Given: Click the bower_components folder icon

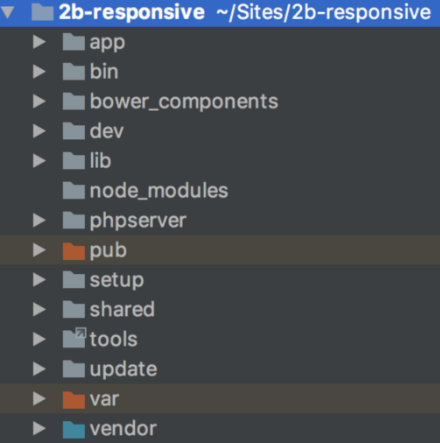Looking at the screenshot, I should click(x=74, y=102).
